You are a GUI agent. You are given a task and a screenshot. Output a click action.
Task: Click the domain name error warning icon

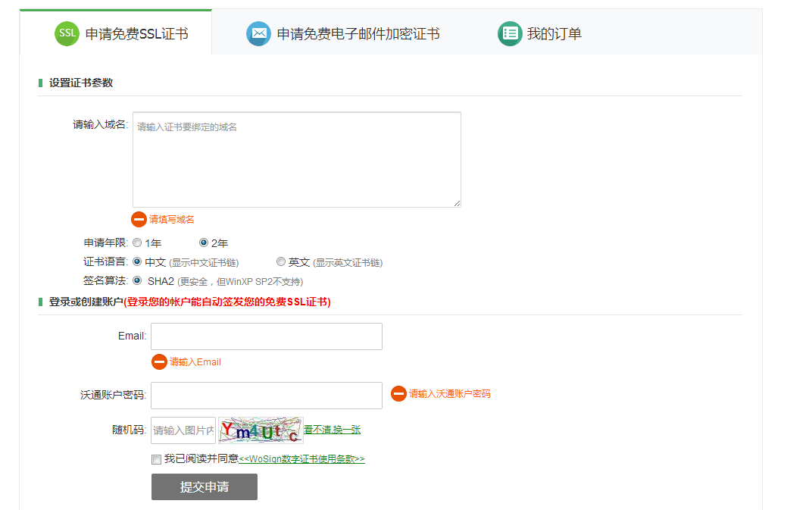point(139,219)
